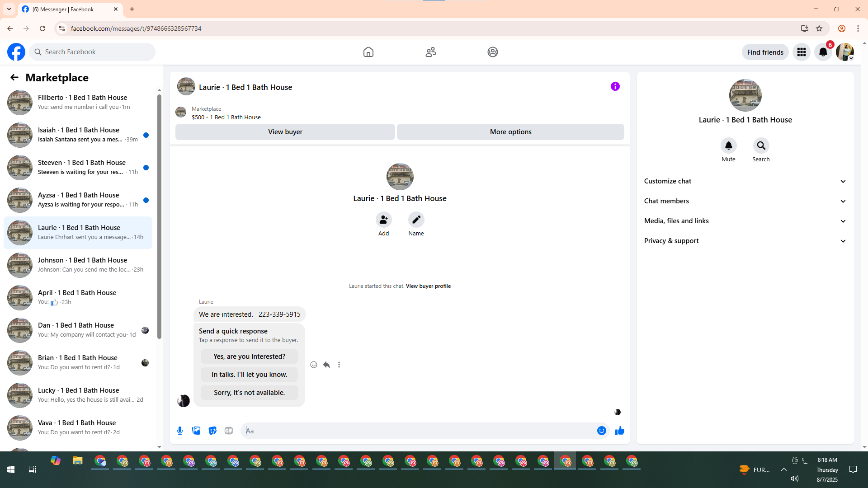Image resolution: width=868 pixels, height=488 pixels.
Task: Open the Vava conversation
Action: [x=78, y=427]
